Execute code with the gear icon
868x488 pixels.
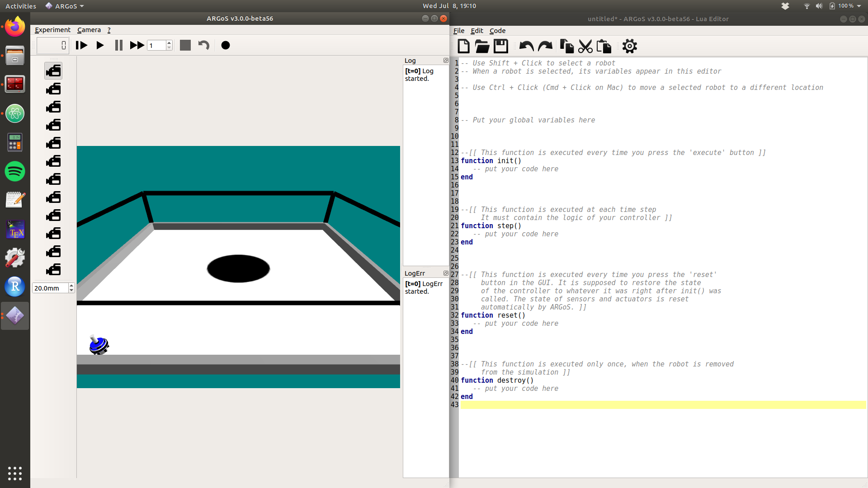click(629, 46)
